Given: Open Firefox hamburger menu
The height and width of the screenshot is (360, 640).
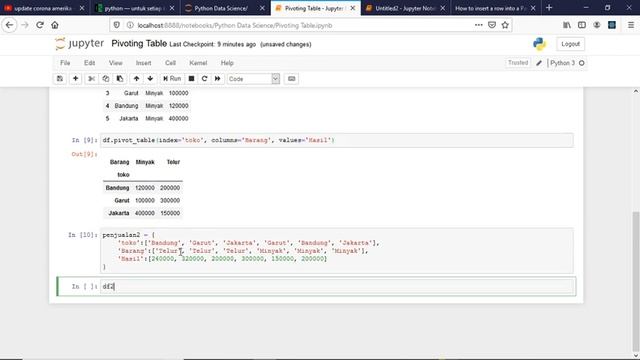Looking at the screenshot, I should point(631,25).
